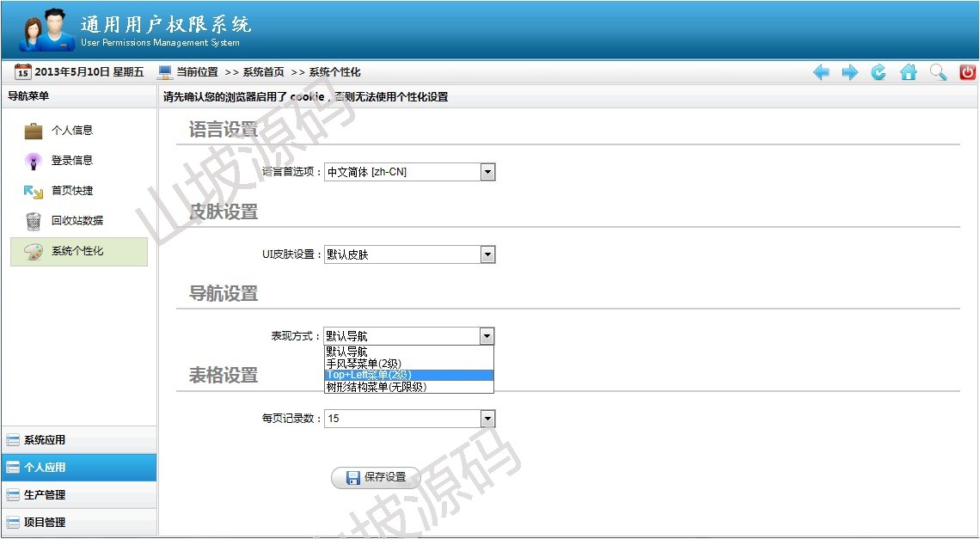Screen dimensions: 980x539
Task: Click the 登录信息 icon
Action: point(34,161)
